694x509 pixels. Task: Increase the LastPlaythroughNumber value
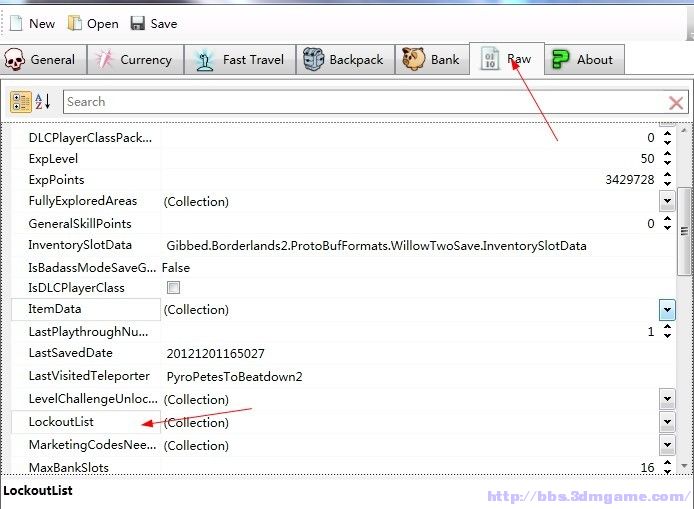coord(667,328)
